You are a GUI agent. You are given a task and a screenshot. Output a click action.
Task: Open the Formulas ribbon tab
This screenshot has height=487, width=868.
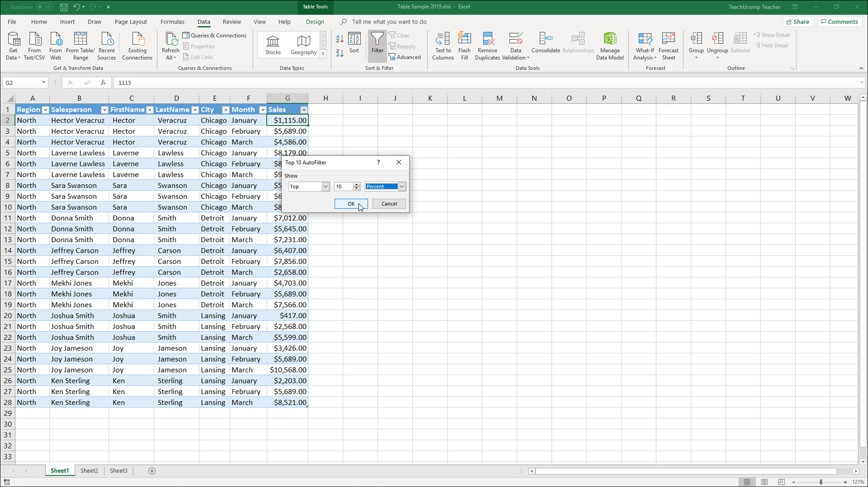point(172,22)
